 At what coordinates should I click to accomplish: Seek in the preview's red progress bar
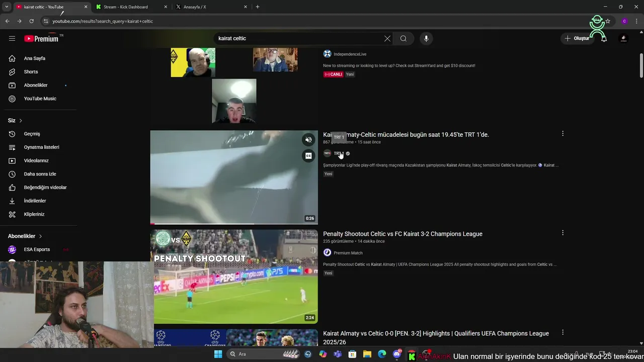pyautogui.click(x=234, y=224)
